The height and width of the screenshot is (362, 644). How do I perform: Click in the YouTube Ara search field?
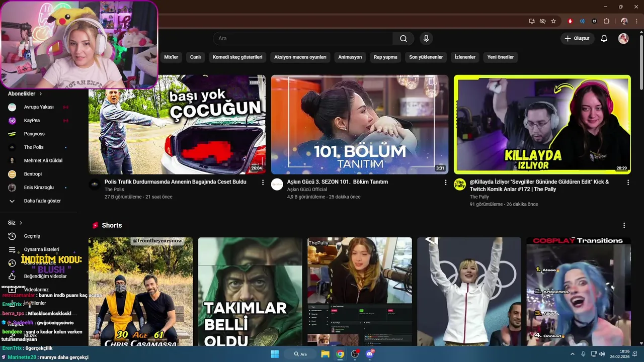pyautogui.click(x=303, y=39)
